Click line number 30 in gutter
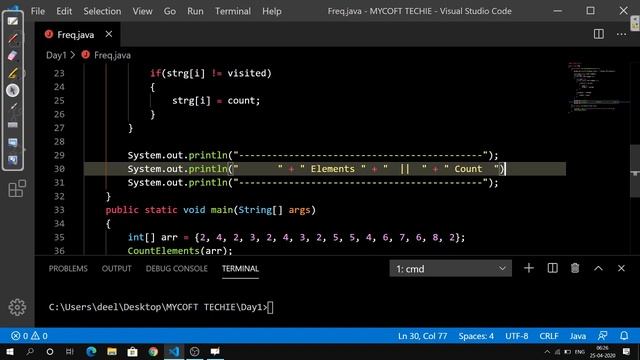Image resolution: width=640 pixels, height=360 pixels. tap(59, 169)
